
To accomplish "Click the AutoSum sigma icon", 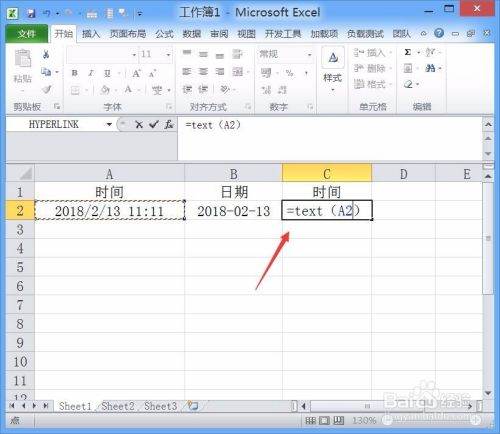I will (x=407, y=52).
